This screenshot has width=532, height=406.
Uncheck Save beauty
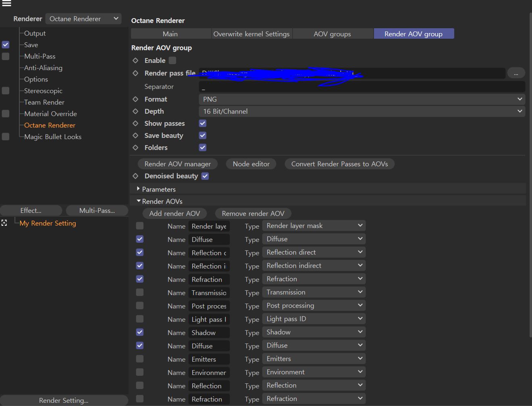click(x=203, y=135)
